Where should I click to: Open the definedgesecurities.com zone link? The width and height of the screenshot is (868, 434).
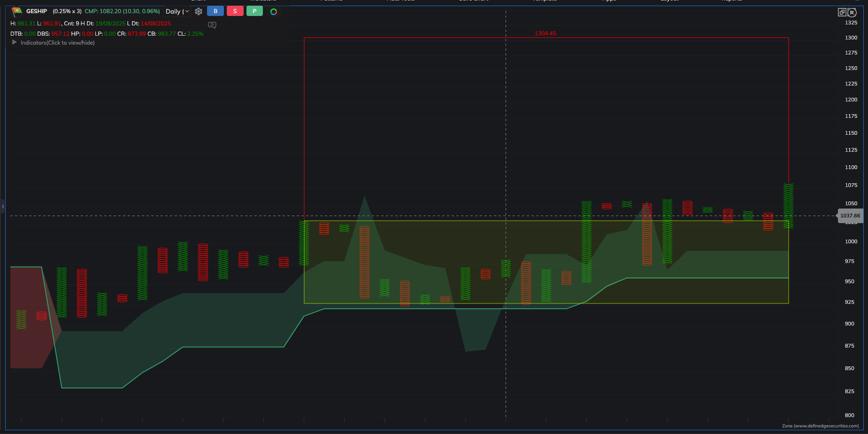click(x=820, y=426)
